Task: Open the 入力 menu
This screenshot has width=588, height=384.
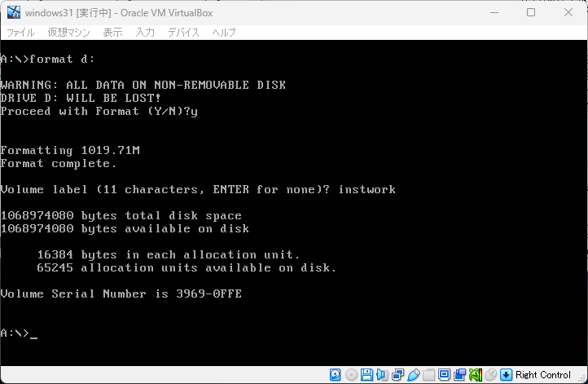Action: (x=145, y=33)
